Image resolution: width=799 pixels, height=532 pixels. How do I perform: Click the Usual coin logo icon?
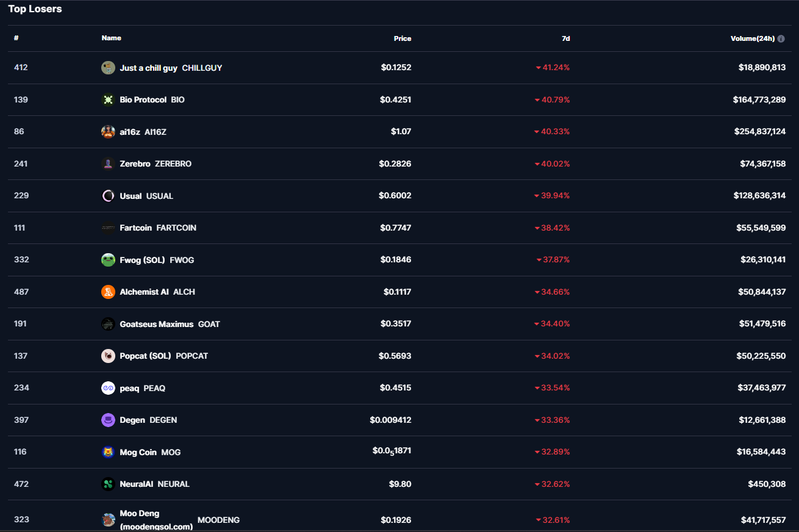click(108, 196)
